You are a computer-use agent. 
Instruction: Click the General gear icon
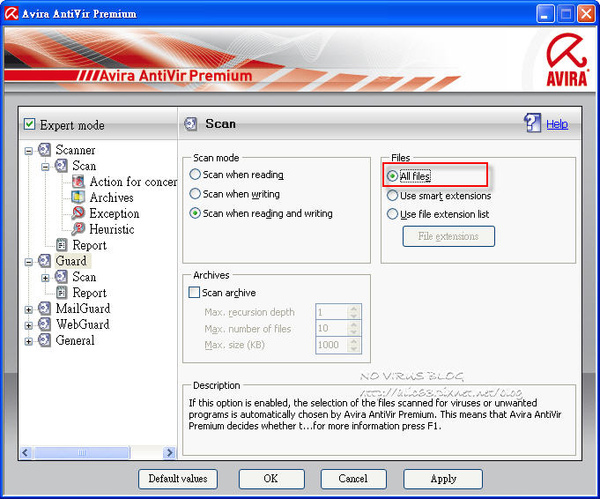(44, 340)
